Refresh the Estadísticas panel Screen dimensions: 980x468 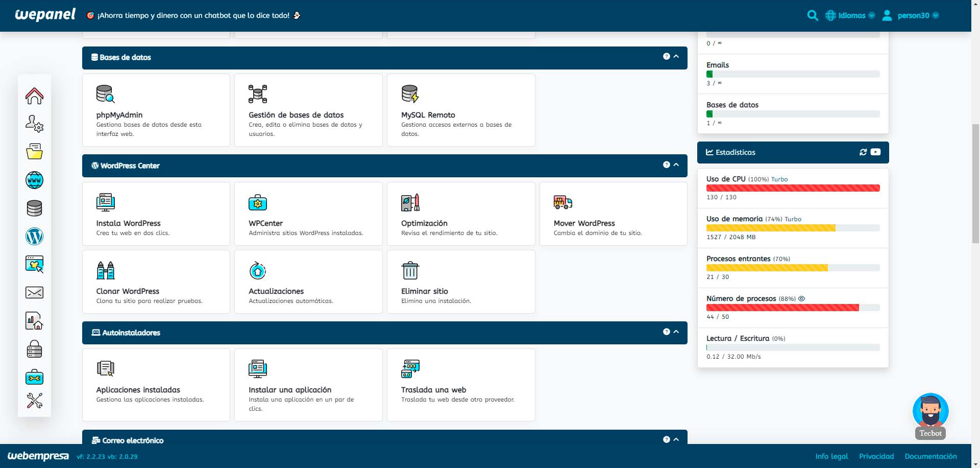coord(863,152)
